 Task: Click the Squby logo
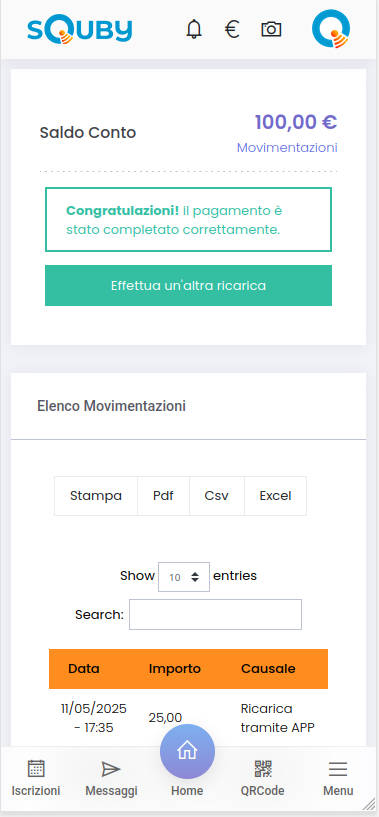(x=80, y=30)
